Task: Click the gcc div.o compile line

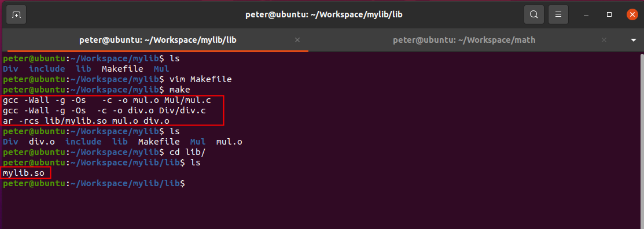Action: point(104,110)
